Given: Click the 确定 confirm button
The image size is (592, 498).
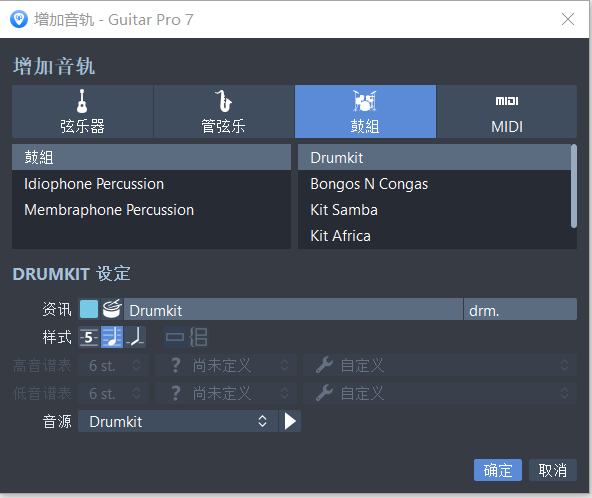Looking at the screenshot, I should click(498, 470).
